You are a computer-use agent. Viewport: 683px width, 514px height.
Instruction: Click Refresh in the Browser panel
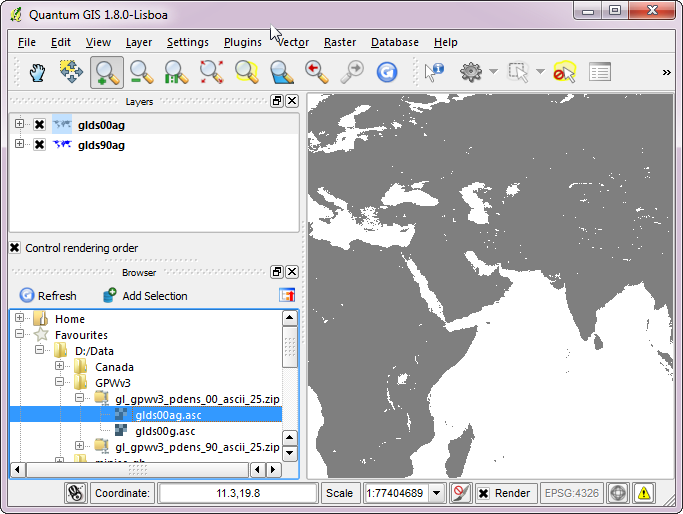[x=48, y=295]
